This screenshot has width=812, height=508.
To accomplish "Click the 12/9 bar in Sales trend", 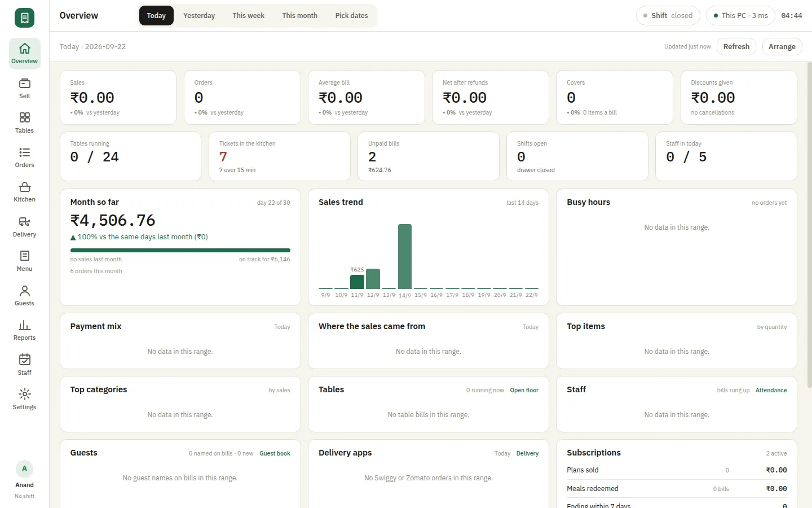I will coord(373,279).
